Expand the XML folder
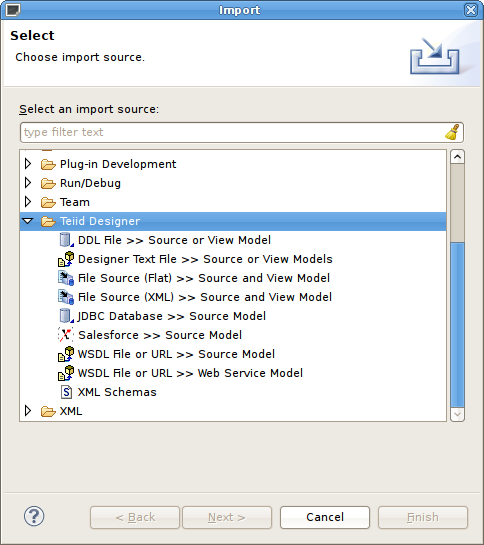 point(28,411)
